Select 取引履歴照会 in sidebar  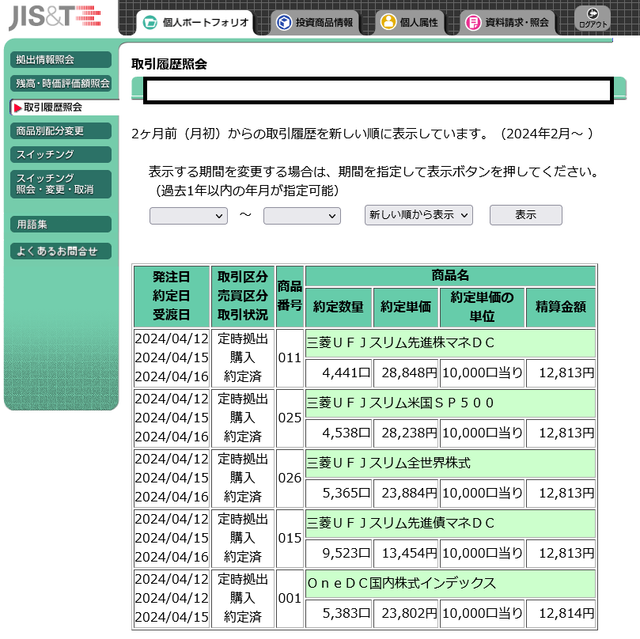click(x=64, y=107)
